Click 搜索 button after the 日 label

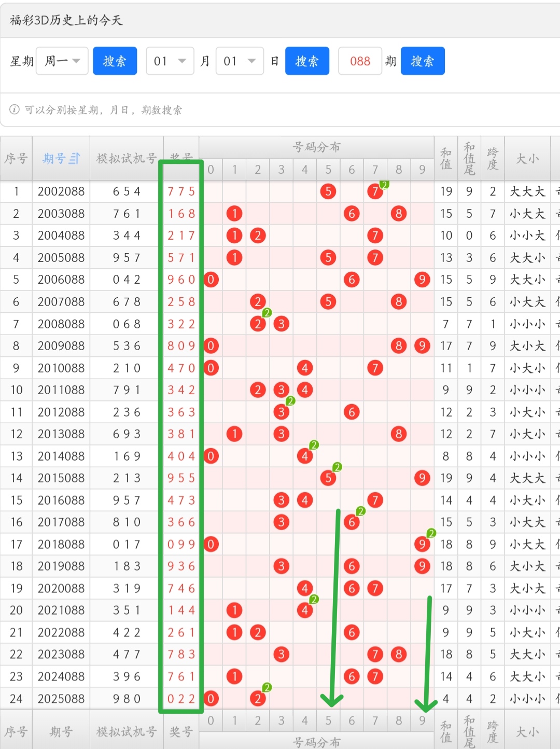(307, 61)
